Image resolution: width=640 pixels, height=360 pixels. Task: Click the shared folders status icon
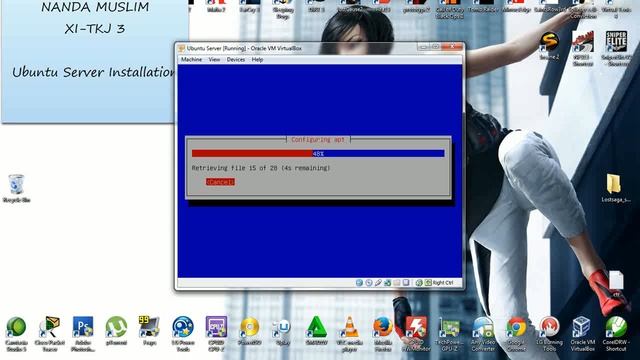(x=397, y=282)
